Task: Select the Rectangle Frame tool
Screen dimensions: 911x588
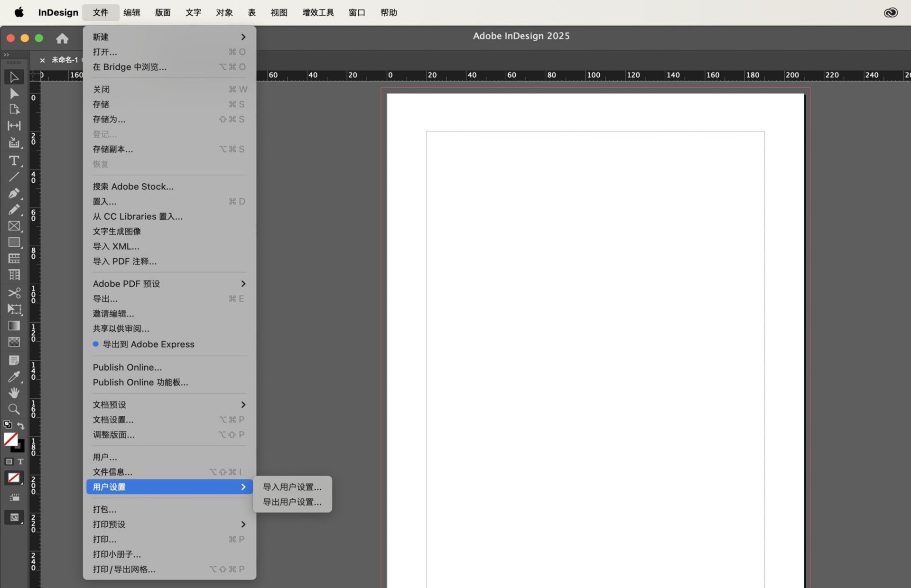Action: point(14,226)
